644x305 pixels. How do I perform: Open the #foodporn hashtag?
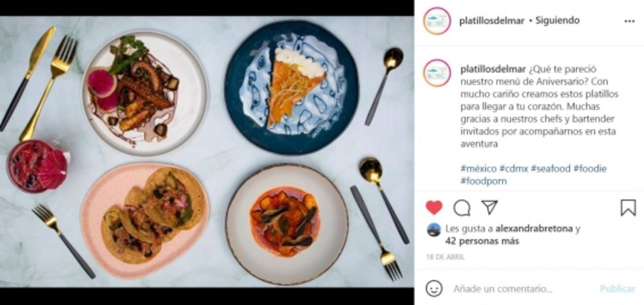[x=483, y=181]
